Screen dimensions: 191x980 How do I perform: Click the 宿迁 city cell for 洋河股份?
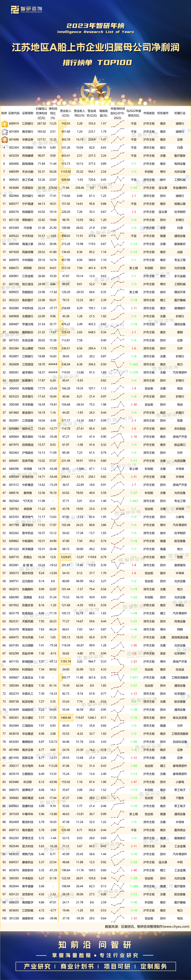[163, 148]
